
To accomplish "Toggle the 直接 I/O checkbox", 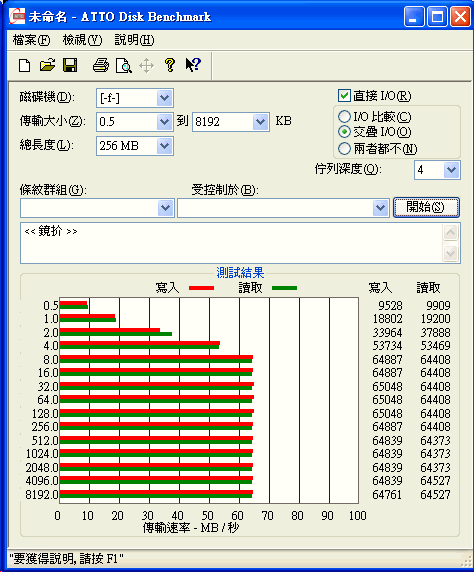I will point(344,96).
